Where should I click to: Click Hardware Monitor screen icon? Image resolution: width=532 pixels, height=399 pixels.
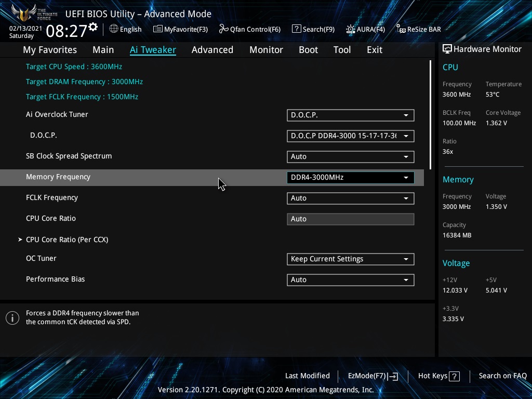pos(447,49)
